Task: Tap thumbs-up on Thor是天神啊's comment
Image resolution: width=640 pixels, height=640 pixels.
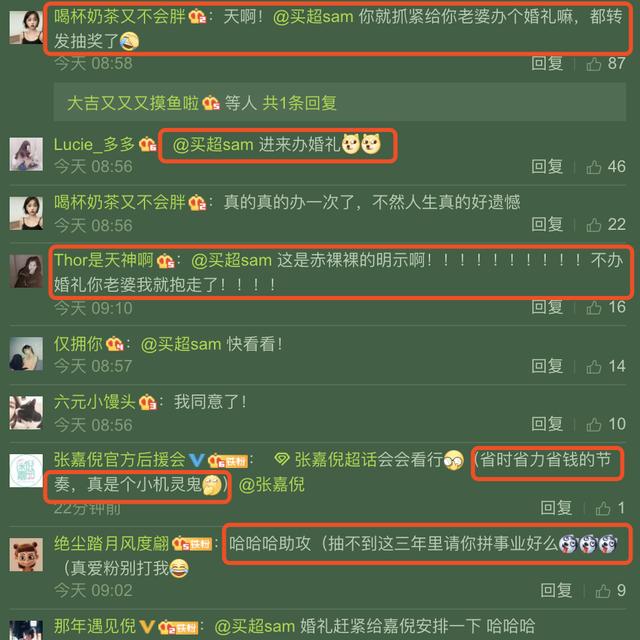Action: click(593, 307)
